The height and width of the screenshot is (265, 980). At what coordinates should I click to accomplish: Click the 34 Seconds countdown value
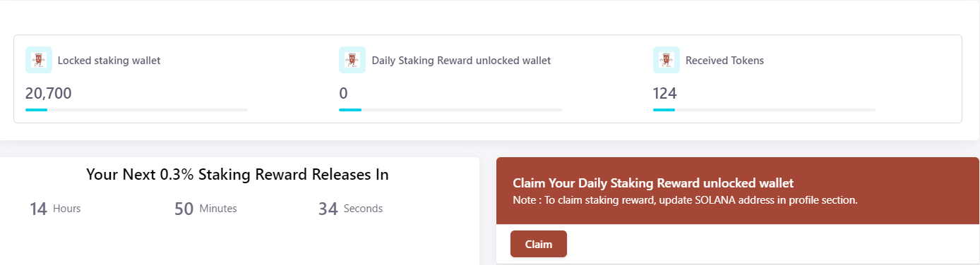[x=350, y=209]
